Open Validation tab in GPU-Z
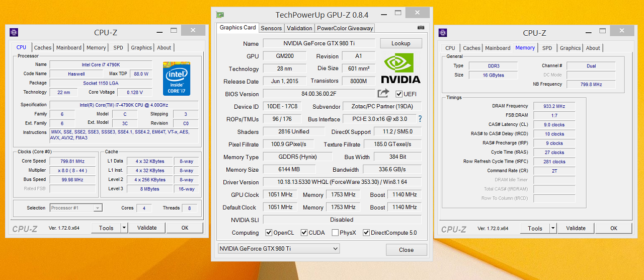 (x=299, y=28)
